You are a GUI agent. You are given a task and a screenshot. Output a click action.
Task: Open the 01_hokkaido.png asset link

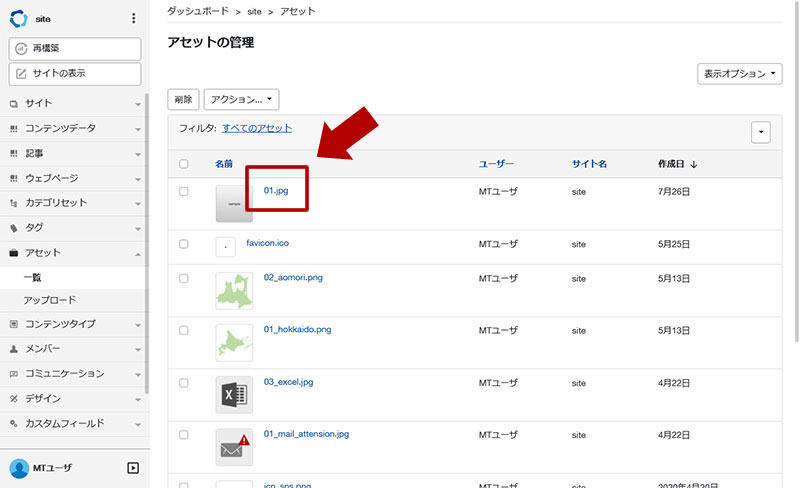297,330
